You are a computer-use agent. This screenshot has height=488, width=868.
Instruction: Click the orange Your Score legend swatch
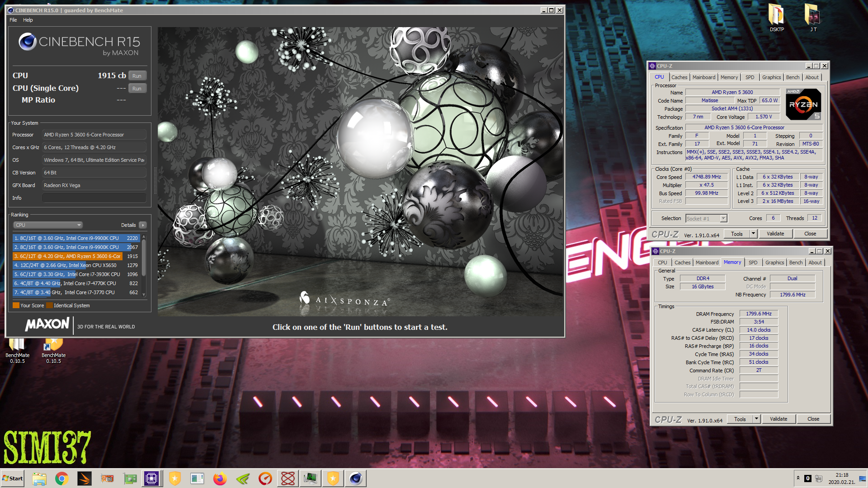click(x=16, y=305)
